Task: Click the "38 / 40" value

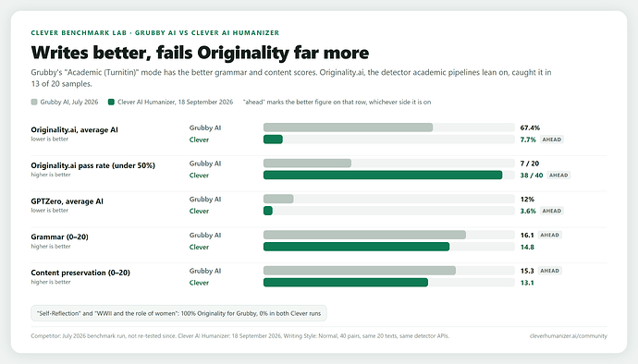Action: click(532, 176)
